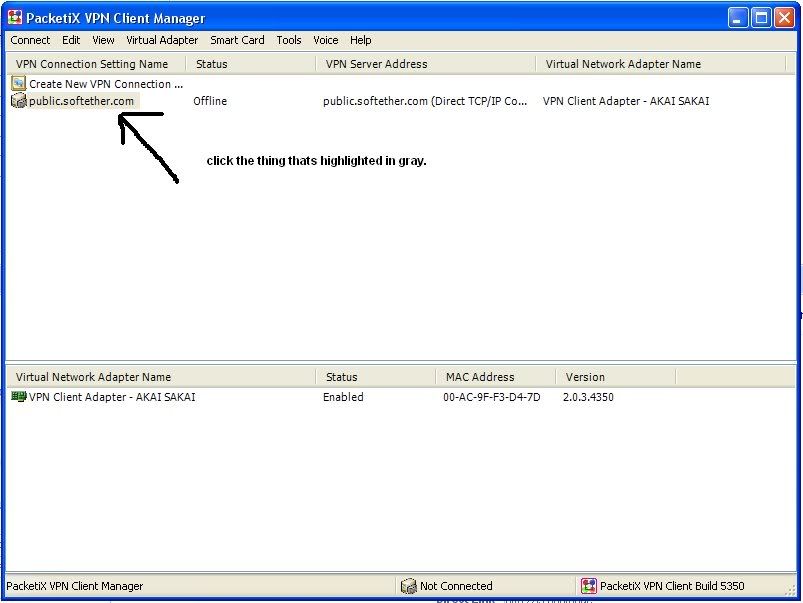Open the Smart Card menu
The height and width of the screenshot is (603, 803).
pyautogui.click(x=237, y=40)
